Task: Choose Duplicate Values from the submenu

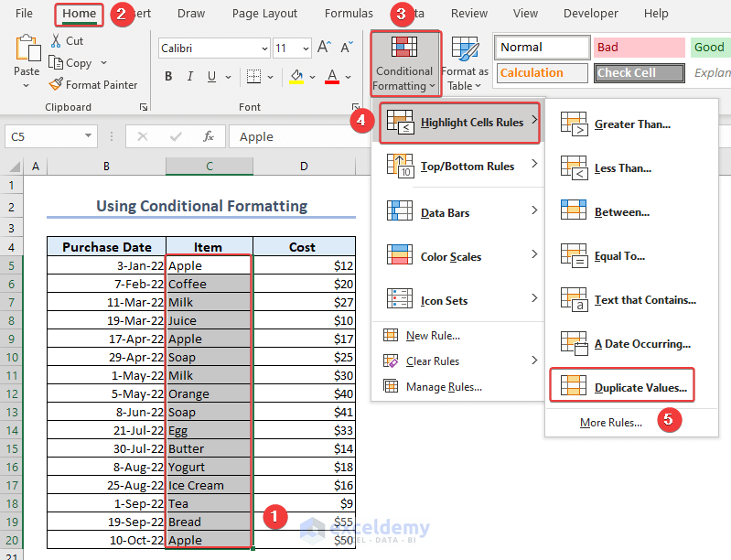Action: pyautogui.click(x=640, y=388)
